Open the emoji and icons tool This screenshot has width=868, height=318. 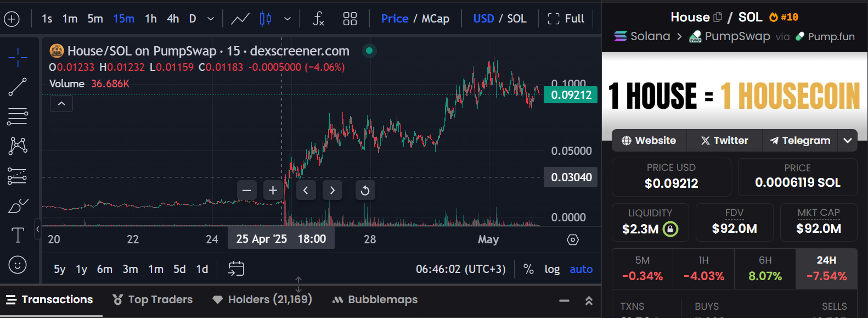coord(18,265)
